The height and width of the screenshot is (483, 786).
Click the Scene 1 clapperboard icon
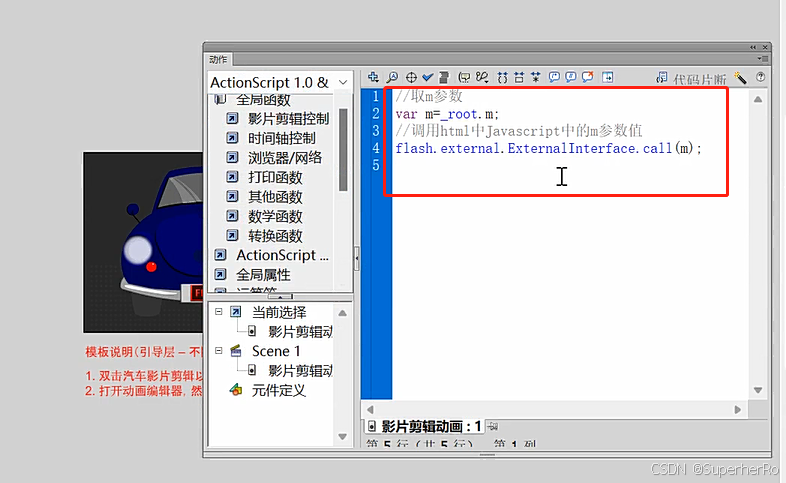pos(236,350)
